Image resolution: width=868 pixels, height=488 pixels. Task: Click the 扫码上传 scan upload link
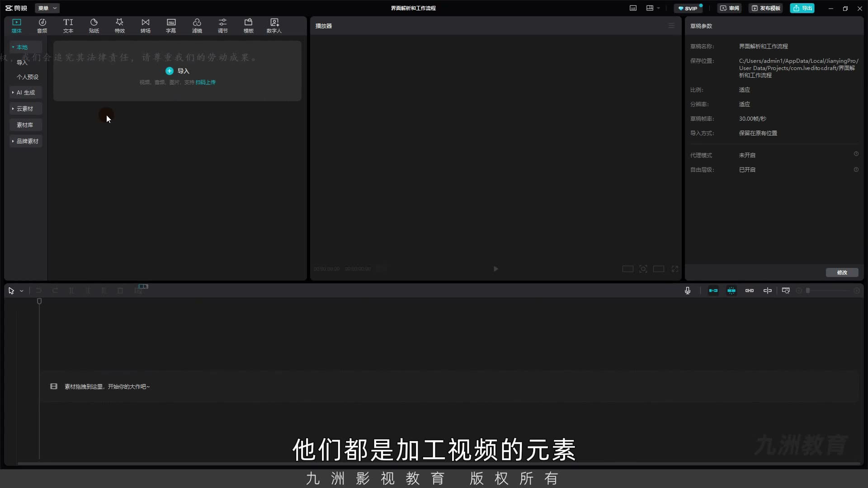tap(206, 82)
